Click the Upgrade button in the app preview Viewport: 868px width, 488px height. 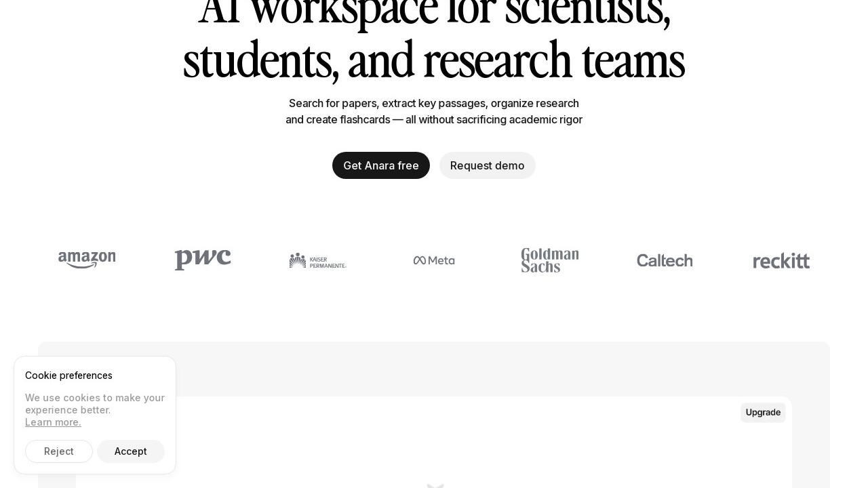click(763, 413)
